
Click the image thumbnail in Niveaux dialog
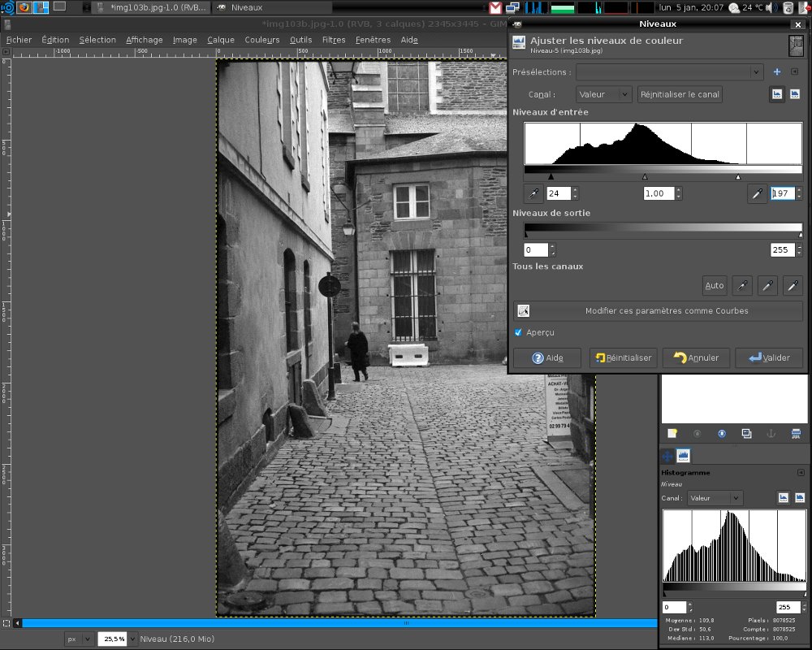point(796,45)
